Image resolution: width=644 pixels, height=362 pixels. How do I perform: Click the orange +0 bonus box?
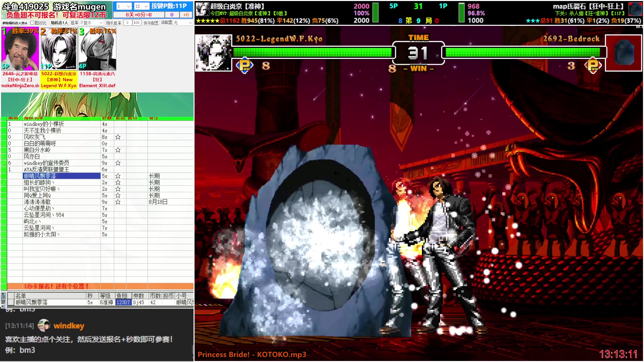pyautogui.click(x=186, y=15)
